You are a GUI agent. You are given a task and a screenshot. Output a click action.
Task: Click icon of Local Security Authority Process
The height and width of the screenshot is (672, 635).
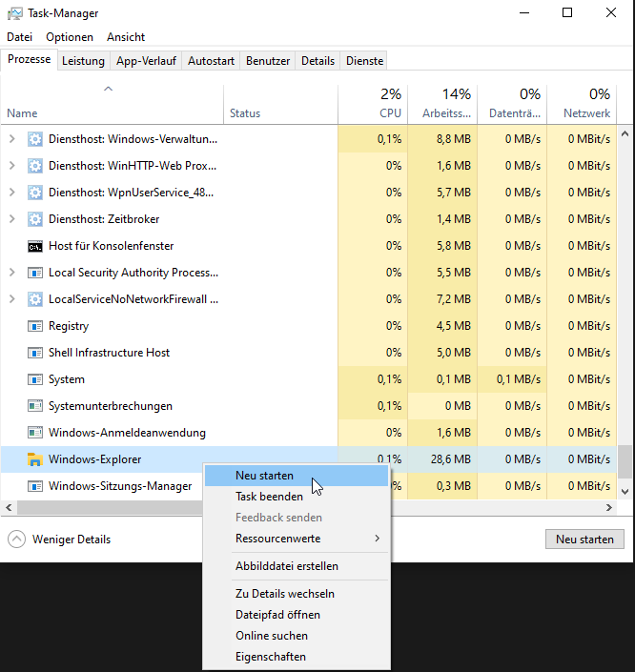coord(35,273)
